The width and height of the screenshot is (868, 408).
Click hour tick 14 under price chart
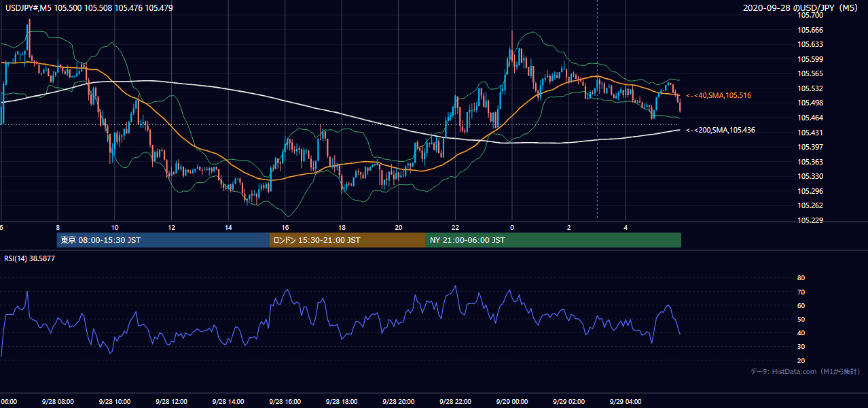tap(228, 227)
